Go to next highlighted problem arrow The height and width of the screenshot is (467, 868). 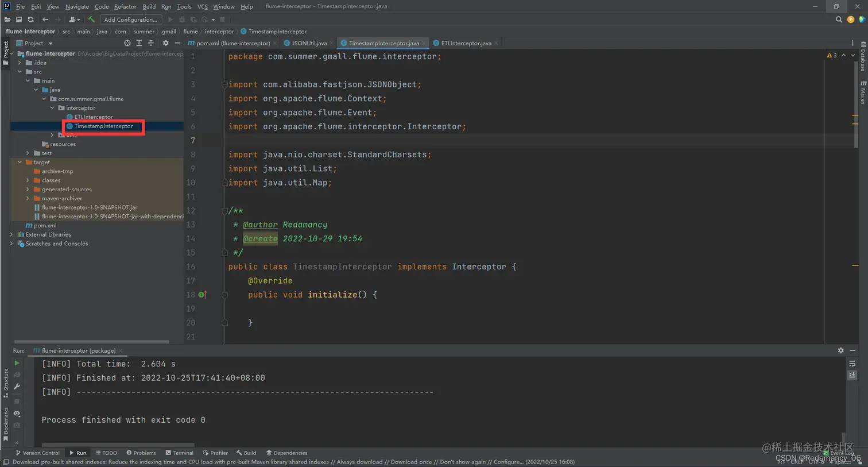click(853, 56)
